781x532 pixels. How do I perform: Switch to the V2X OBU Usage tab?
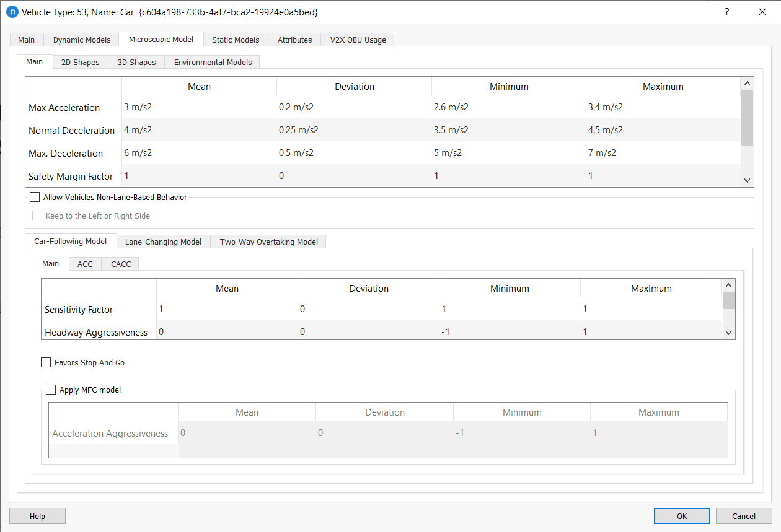point(357,39)
